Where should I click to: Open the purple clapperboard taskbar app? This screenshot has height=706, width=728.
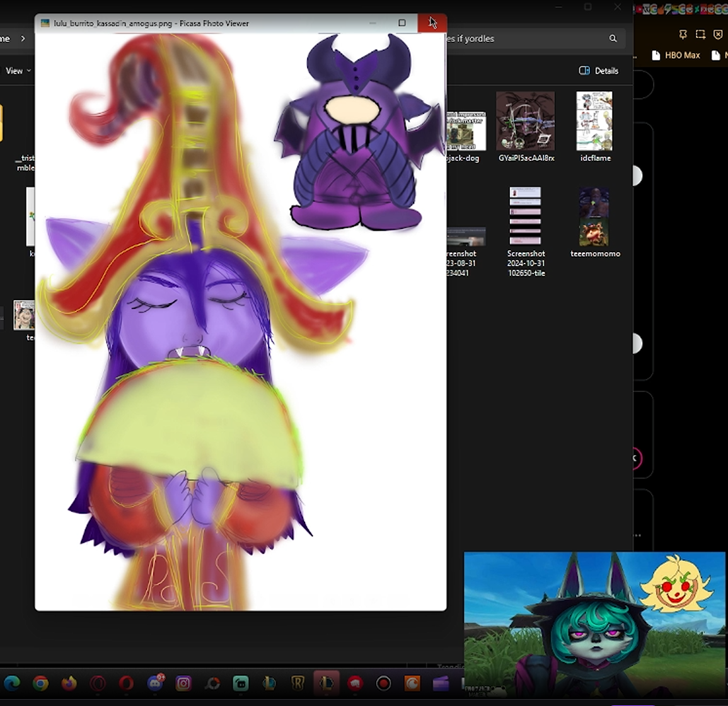[x=441, y=684]
